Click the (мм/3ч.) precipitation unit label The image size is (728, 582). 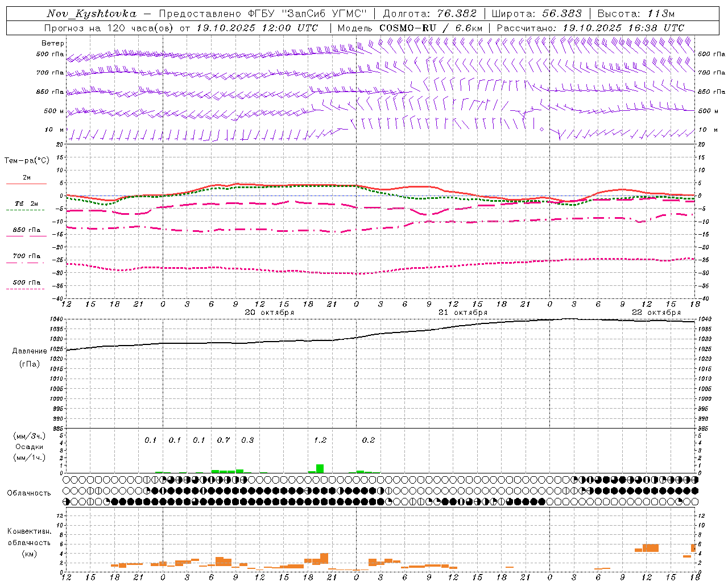pos(29,436)
